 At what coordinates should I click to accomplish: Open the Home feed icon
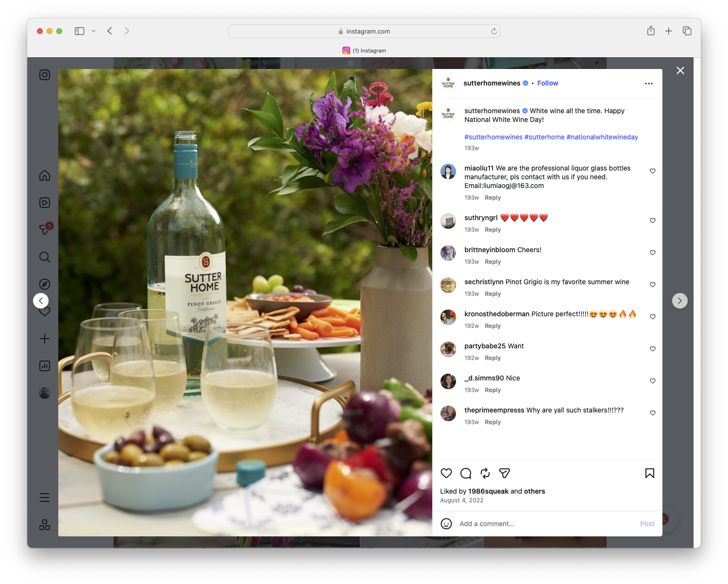44,175
